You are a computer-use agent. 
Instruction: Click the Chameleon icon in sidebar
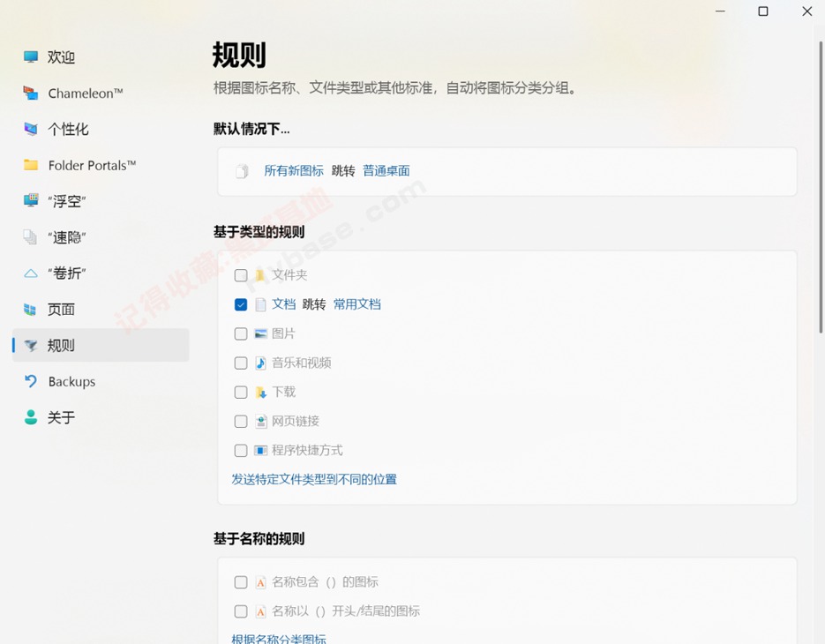31,93
